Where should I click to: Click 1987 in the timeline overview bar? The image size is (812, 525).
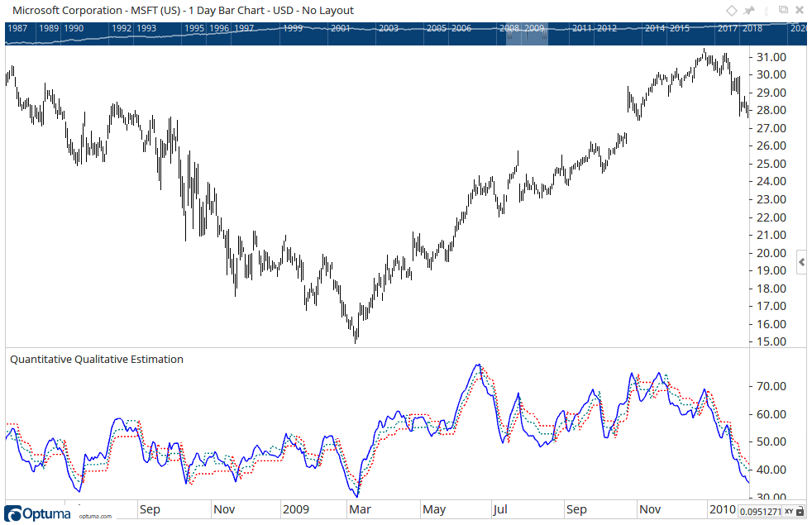17,28
